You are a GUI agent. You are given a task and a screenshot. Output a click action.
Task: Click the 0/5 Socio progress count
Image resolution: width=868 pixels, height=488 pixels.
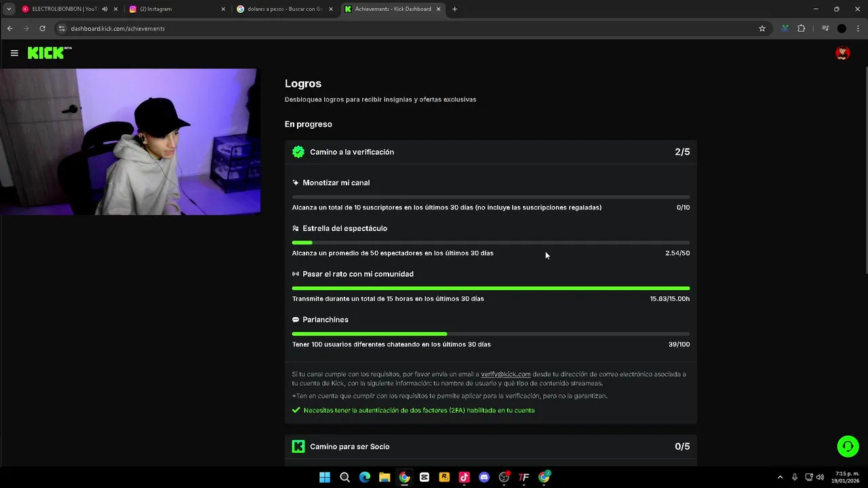pos(682,446)
